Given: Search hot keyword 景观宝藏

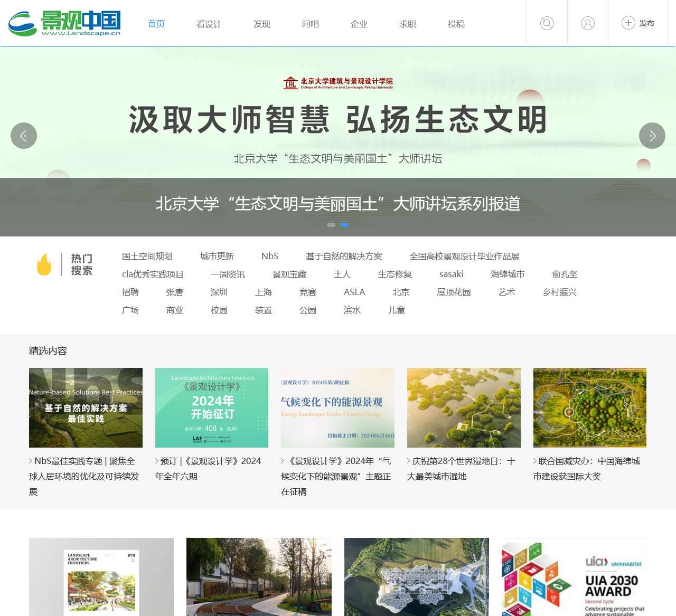Looking at the screenshot, I should 289,274.
